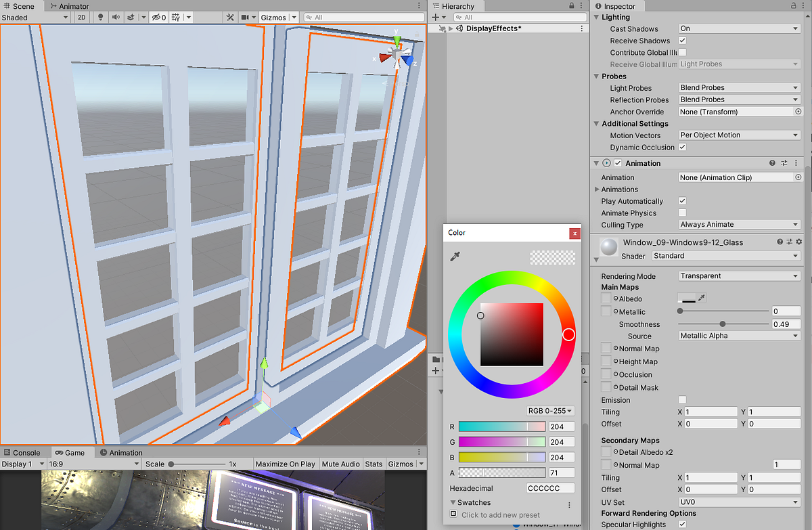
Task: Select the 2D view toggle icon
Action: 82,17
